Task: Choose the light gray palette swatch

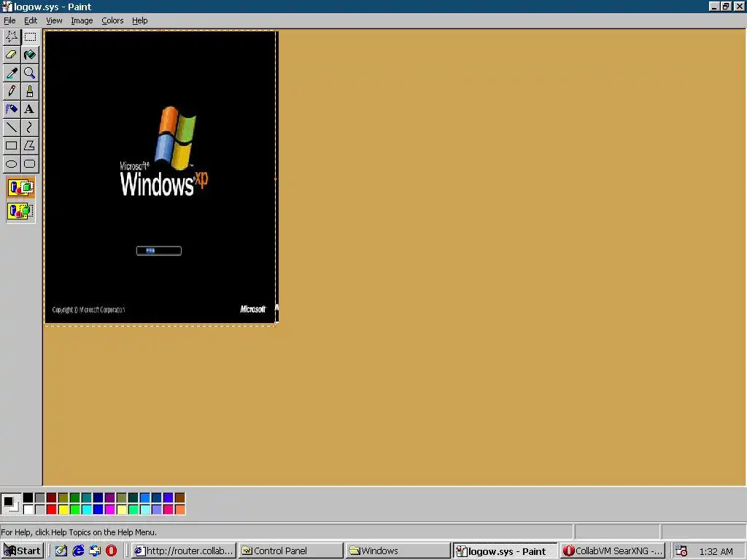Action: coord(40,510)
